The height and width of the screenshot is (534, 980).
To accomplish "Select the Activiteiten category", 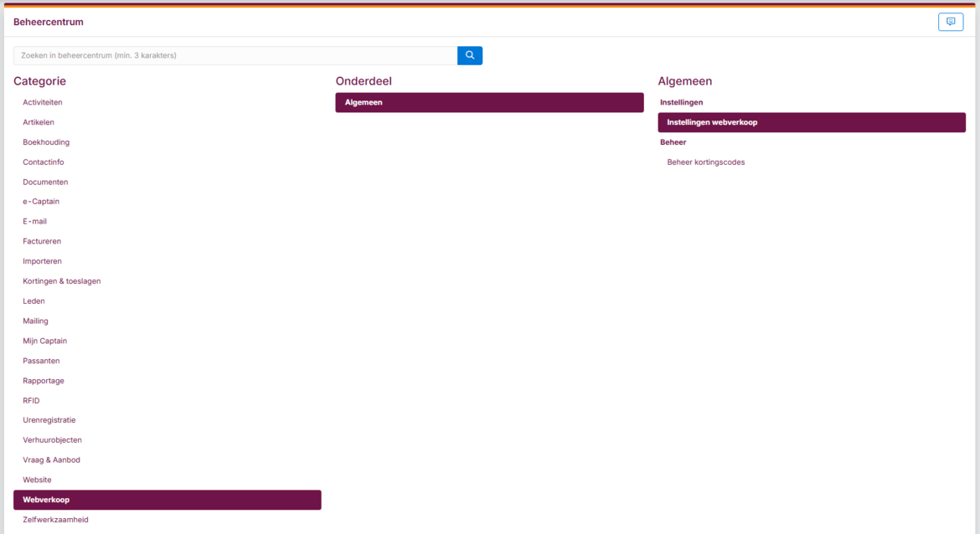I will pyautogui.click(x=43, y=102).
